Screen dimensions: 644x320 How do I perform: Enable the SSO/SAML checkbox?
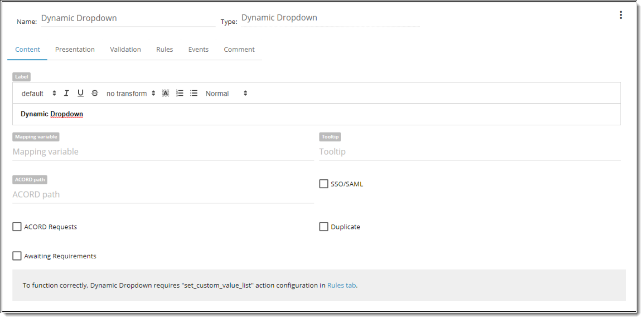324,184
